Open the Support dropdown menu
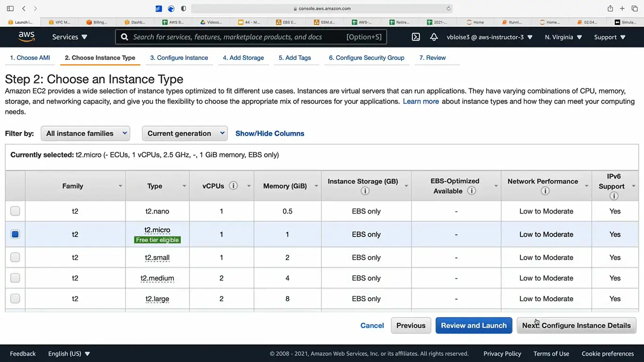This screenshot has width=644, height=362. [x=610, y=37]
